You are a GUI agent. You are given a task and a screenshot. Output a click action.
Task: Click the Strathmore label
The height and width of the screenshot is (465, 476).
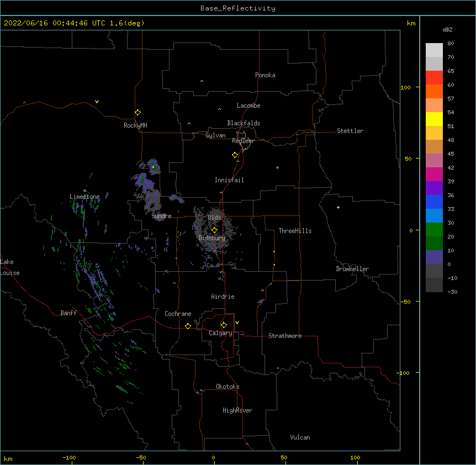point(285,336)
